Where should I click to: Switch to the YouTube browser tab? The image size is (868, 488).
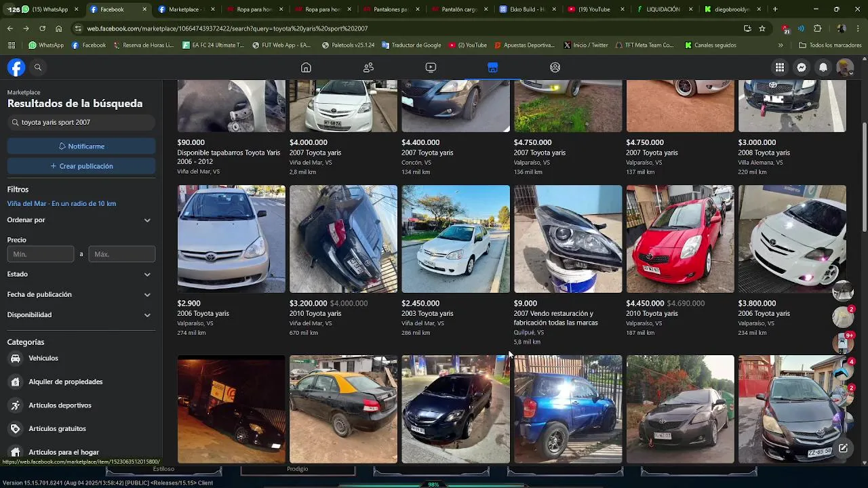point(595,9)
